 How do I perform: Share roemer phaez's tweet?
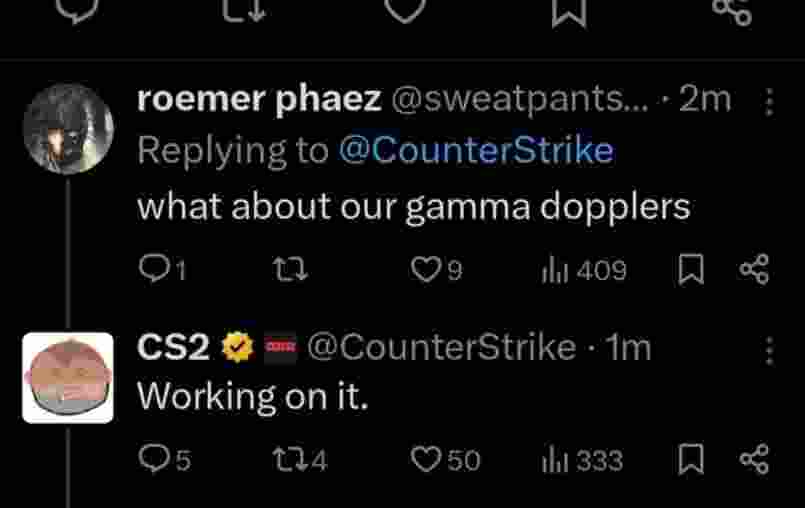(753, 269)
